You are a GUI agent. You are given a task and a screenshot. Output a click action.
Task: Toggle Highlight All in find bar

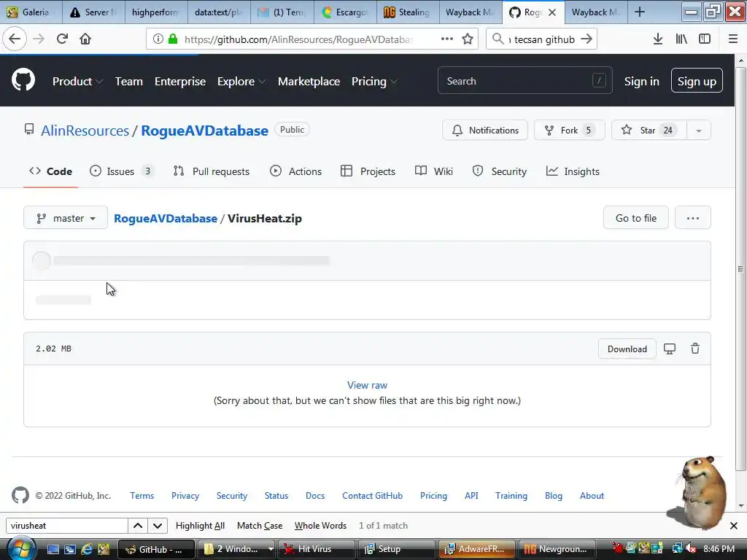(200, 526)
